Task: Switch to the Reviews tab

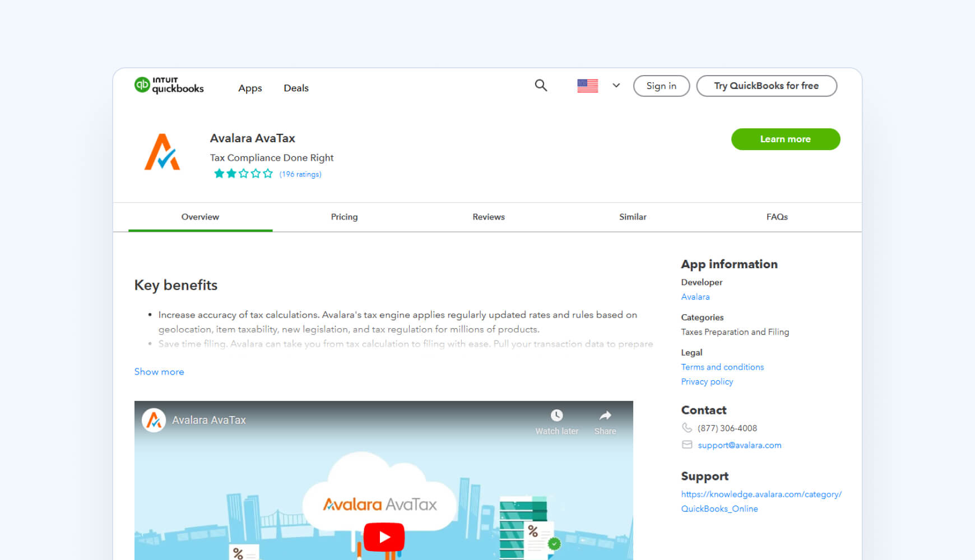Action: pos(489,217)
